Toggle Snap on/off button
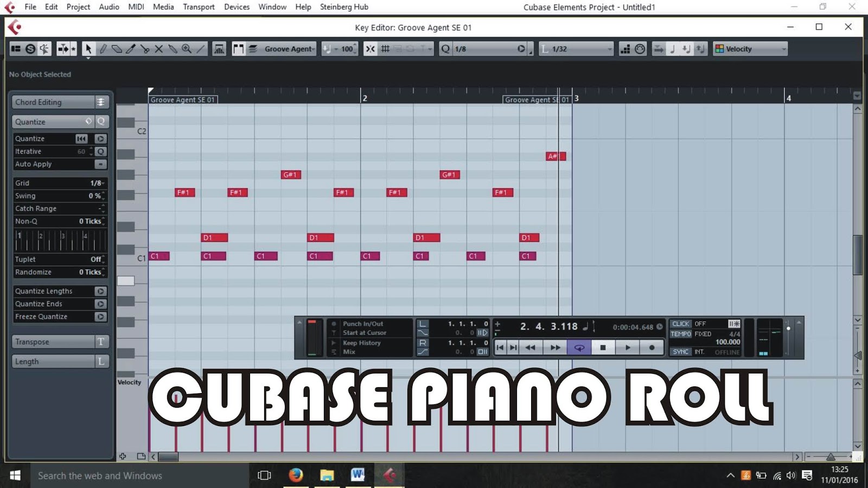Image resolution: width=868 pixels, height=488 pixels. [x=370, y=49]
